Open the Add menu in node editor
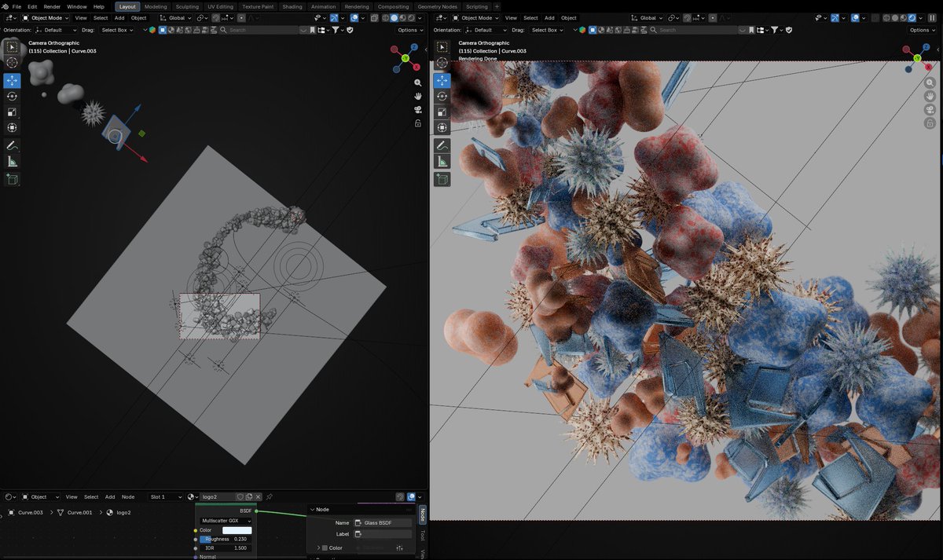Screen dimensions: 943x560 (x=110, y=496)
